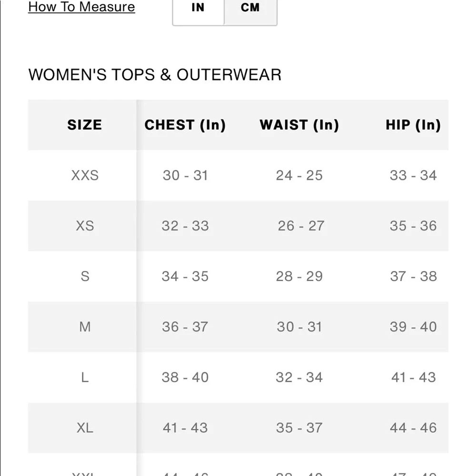
Task: Click the Women's Tops & Outerwear heading
Action: pos(155,75)
